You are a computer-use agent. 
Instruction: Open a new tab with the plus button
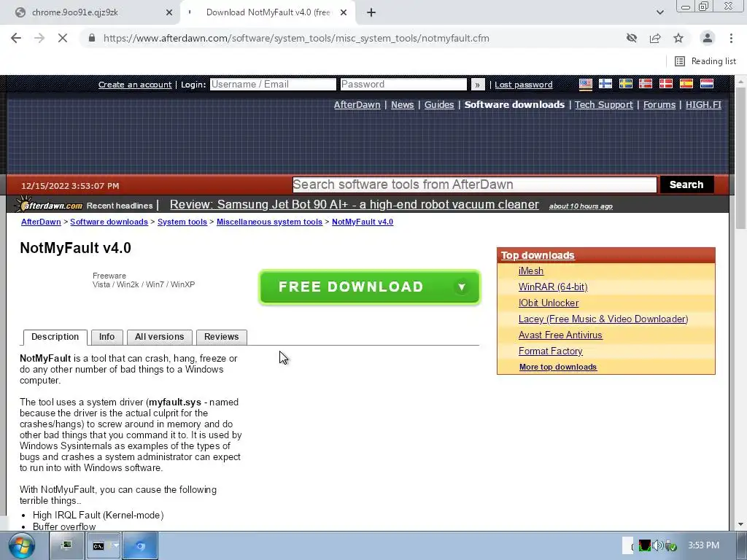(x=371, y=12)
